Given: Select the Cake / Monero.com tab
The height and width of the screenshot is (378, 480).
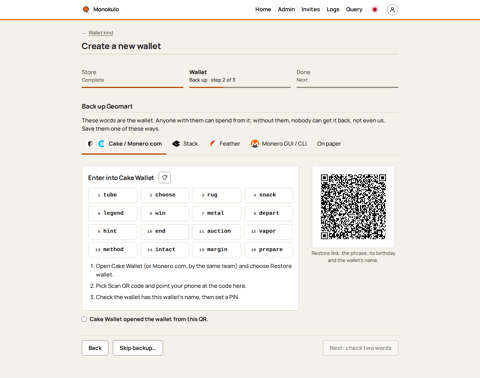Looking at the screenshot, I should 124,144.
